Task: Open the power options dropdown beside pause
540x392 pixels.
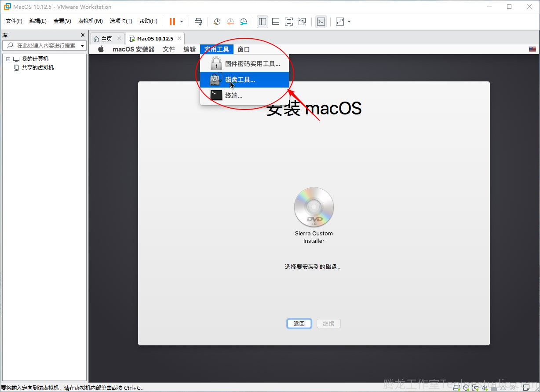Action: (182, 22)
